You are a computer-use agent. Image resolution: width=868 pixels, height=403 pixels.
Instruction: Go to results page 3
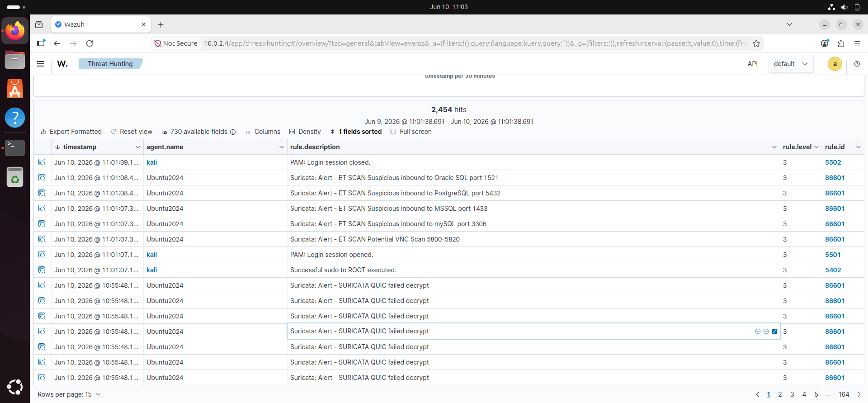click(792, 394)
